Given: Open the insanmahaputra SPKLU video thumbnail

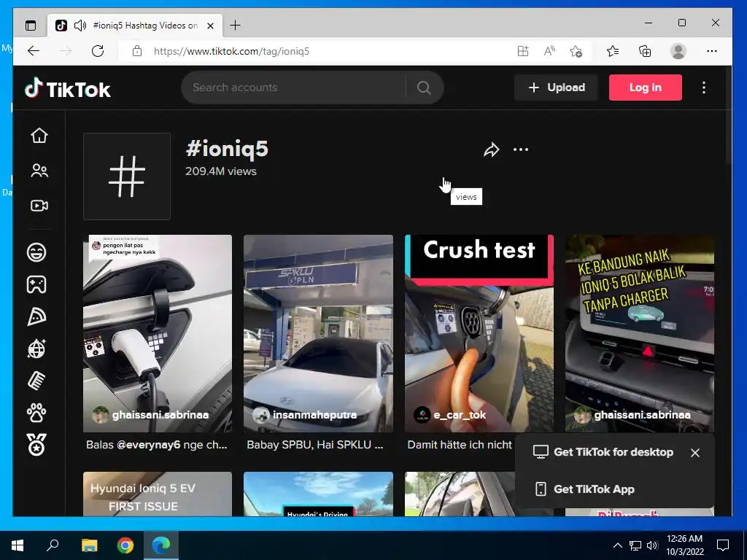Looking at the screenshot, I should (318, 333).
